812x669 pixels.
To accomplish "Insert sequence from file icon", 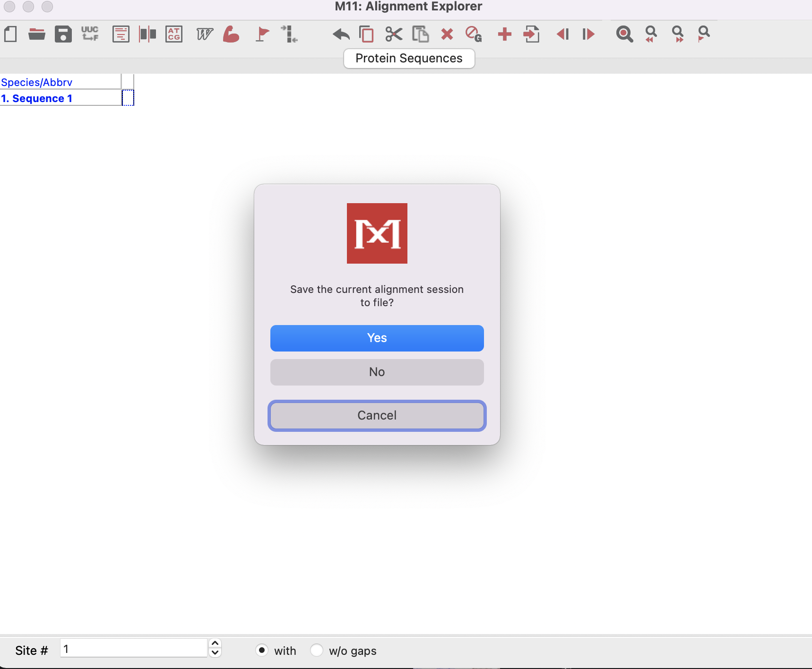I will (x=531, y=34).
